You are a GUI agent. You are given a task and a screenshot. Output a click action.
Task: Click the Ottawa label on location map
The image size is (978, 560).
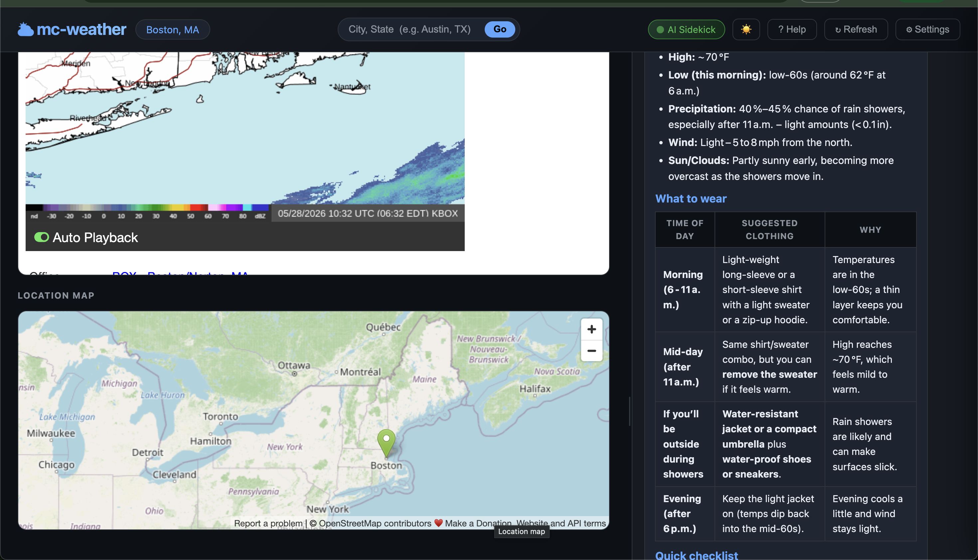(x=294, y=365)
